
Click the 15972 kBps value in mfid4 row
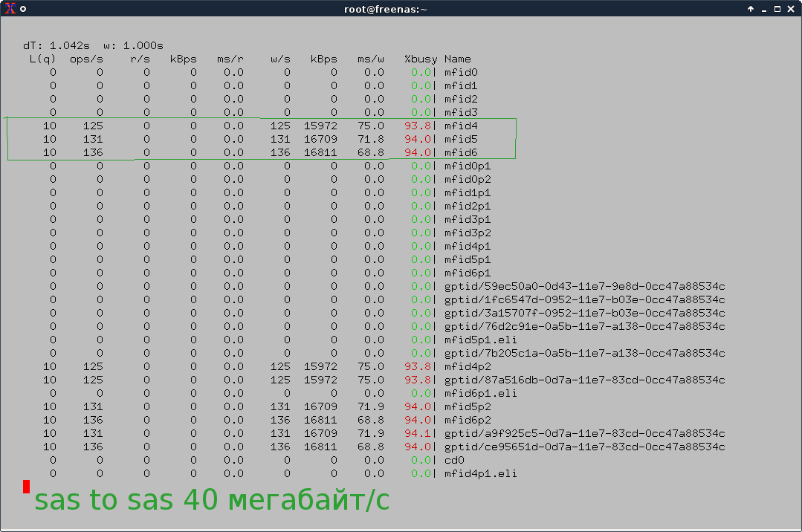(x=320, y=126)
